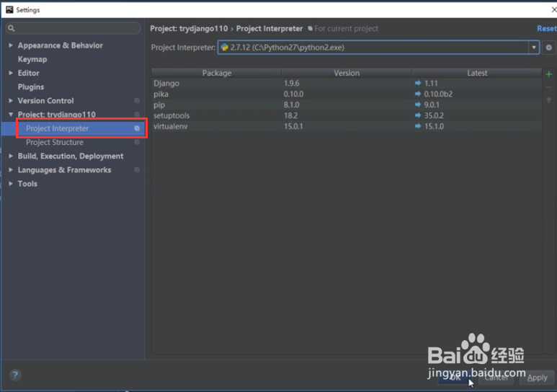Select the Django package row
557x392 pixels.
pos(347,83)
